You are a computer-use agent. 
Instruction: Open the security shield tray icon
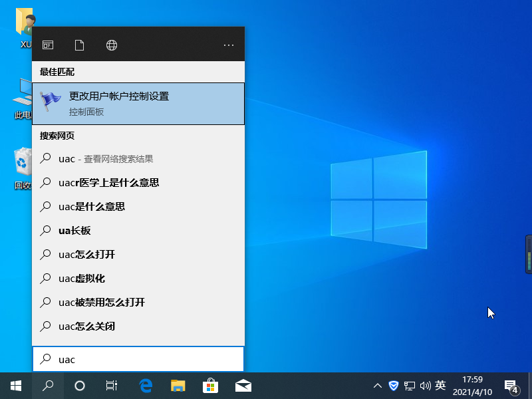point(394,386)
